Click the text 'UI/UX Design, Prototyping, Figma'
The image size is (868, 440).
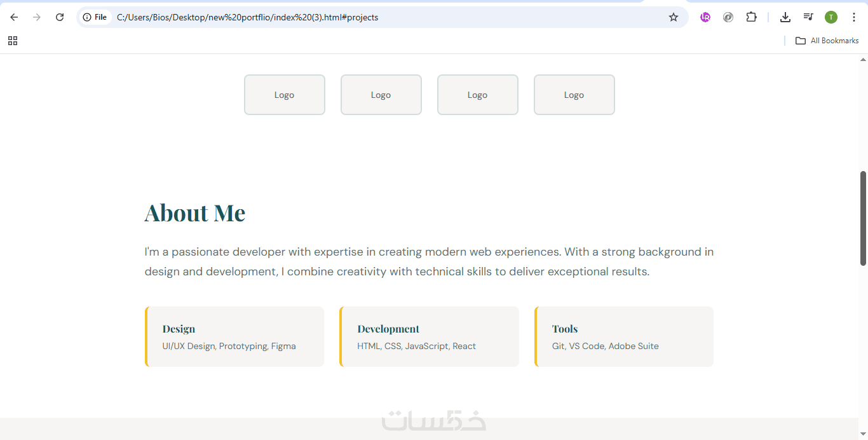point(229,347)
